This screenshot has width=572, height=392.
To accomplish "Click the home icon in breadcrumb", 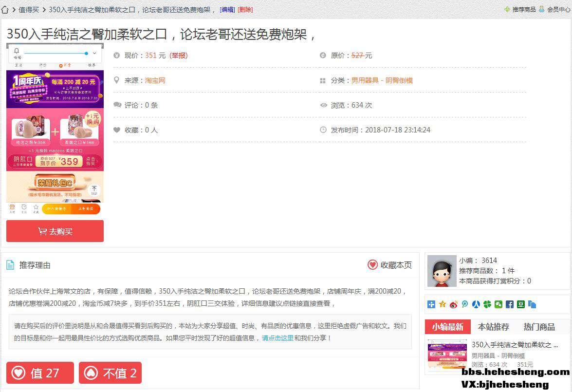I will point(5,10).
